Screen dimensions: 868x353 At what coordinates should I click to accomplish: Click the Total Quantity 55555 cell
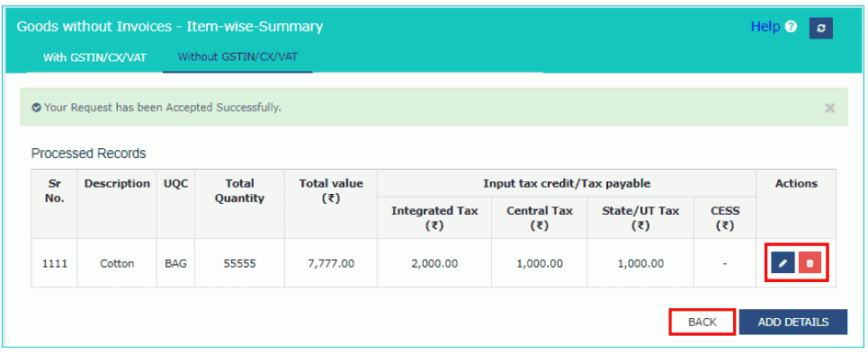tap(239, 263)
